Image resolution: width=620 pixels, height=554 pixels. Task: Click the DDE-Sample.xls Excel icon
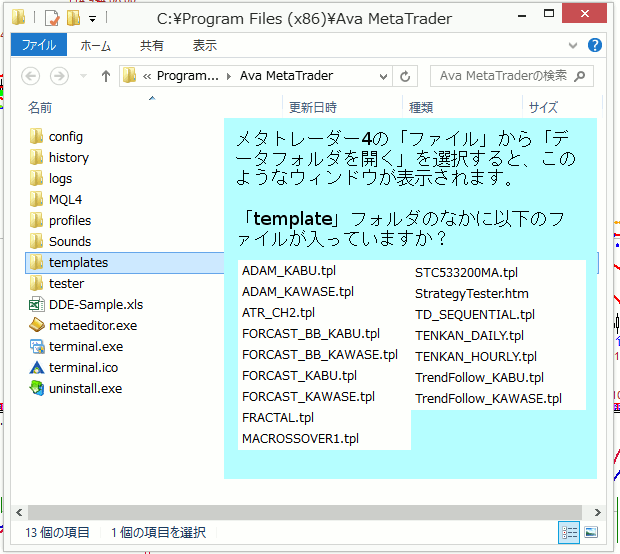click(37, 304)
